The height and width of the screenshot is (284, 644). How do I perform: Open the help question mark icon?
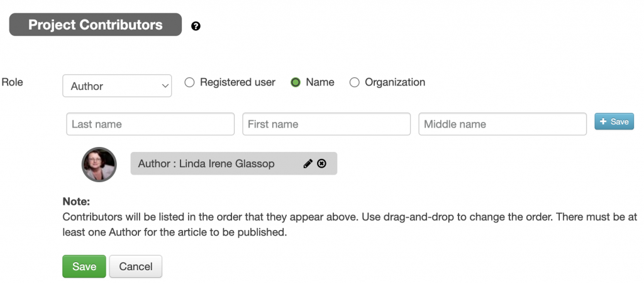tap(196, 26)
